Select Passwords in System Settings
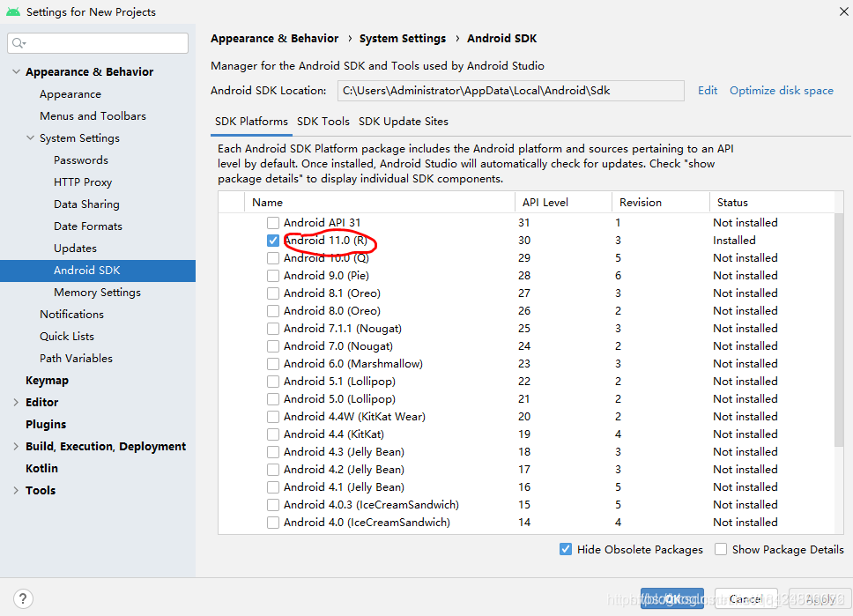 coord(81,160)
